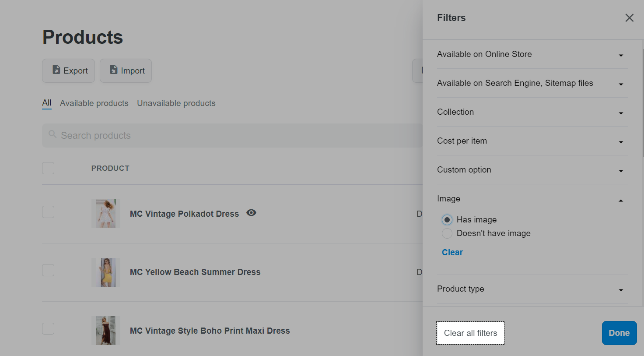
Task: Check the MC Yellow Beach Summer Dress row checkbox
Action: [48, 270]
